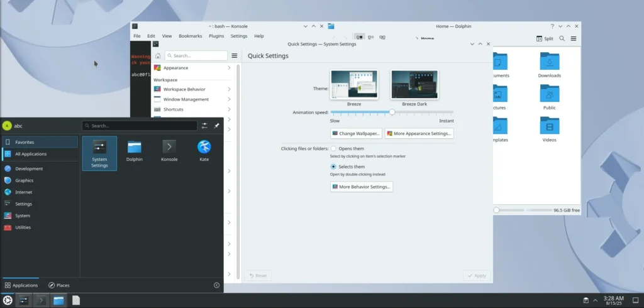Open System category in launcher
This screenshot has height=308, width=644.
[40, 216]
